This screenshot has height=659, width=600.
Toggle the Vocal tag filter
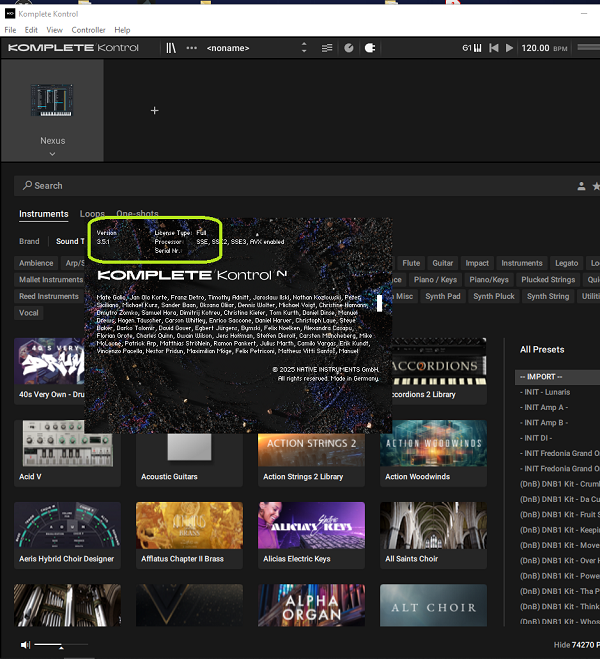coord(29,313)
